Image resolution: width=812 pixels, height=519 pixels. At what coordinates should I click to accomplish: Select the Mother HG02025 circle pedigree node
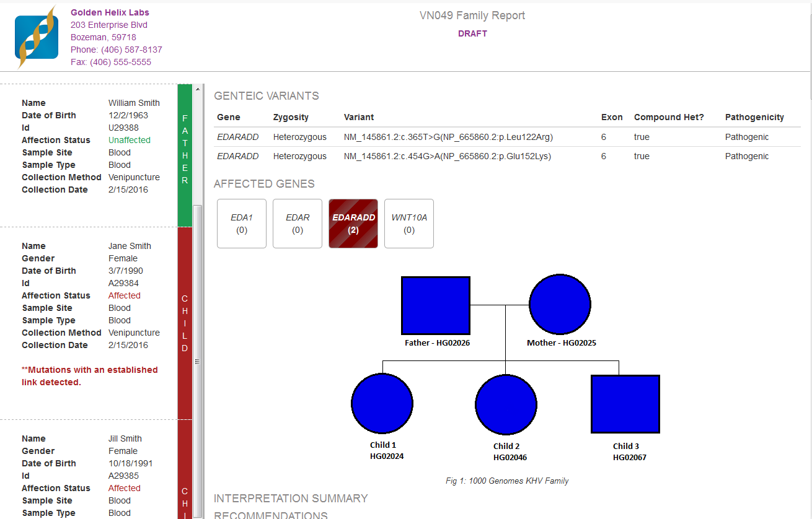(x=560, y=303)
